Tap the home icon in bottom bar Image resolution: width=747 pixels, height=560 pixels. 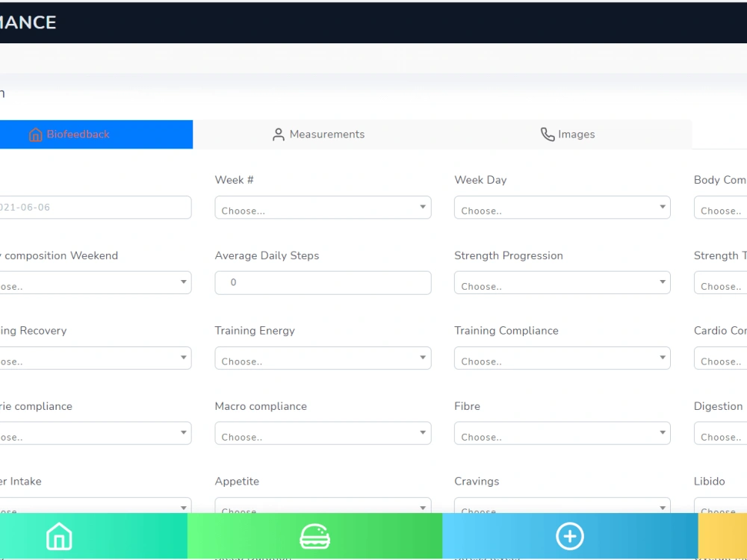coord(59,536)
